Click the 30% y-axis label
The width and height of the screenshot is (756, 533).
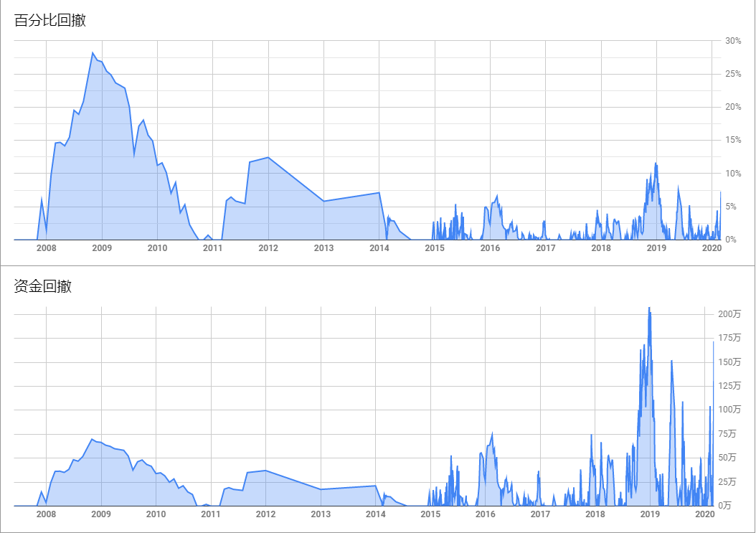pos(733,41)
